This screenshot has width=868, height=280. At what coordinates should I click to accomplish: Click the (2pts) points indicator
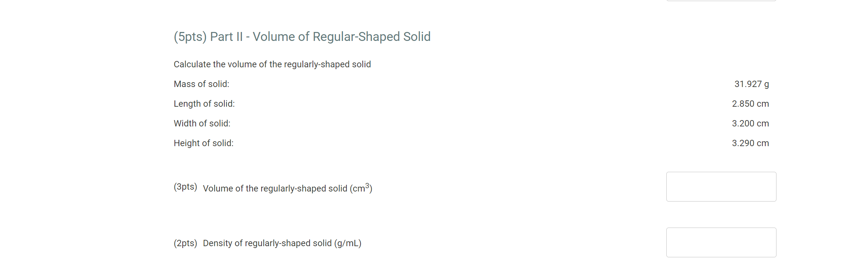point(185,243)
